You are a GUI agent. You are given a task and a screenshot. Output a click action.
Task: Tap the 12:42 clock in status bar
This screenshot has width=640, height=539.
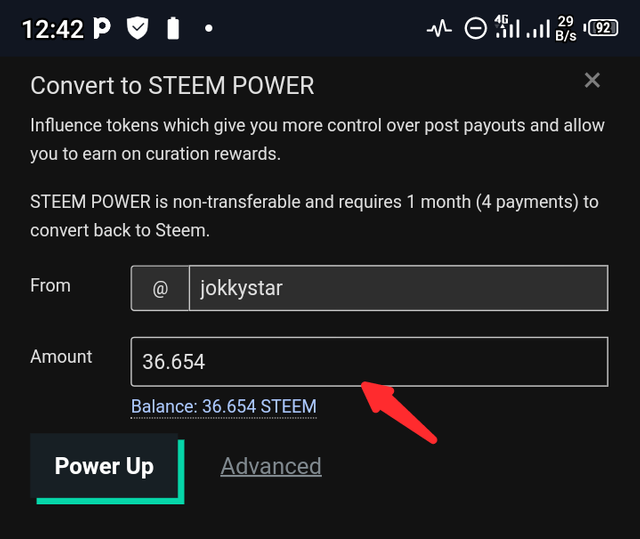(52, 29)
